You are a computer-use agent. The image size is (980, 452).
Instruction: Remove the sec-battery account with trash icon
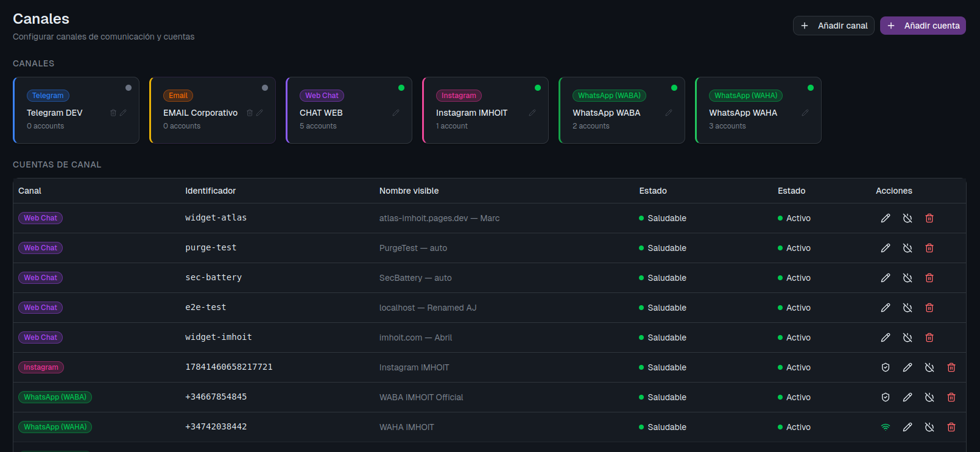(x=929, y=278)
